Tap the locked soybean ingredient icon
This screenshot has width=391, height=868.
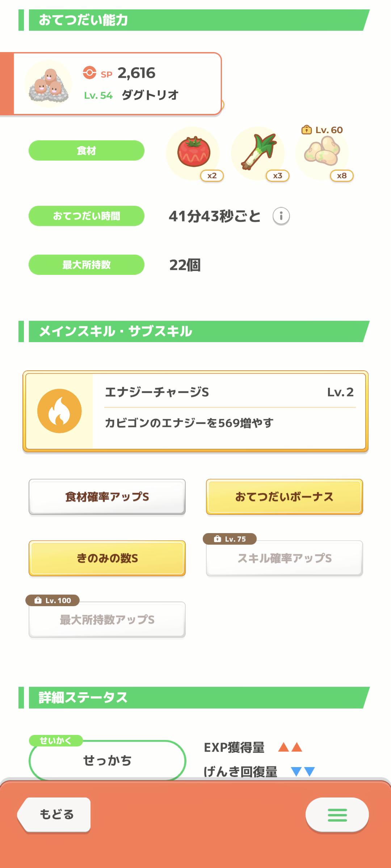tap(322, 153)
